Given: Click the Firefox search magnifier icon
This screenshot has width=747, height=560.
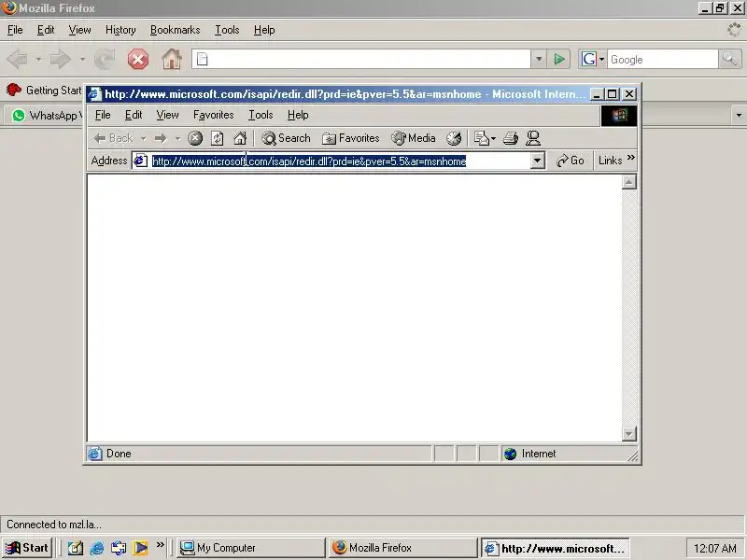Looking at the screenshot, I should 730,59.
